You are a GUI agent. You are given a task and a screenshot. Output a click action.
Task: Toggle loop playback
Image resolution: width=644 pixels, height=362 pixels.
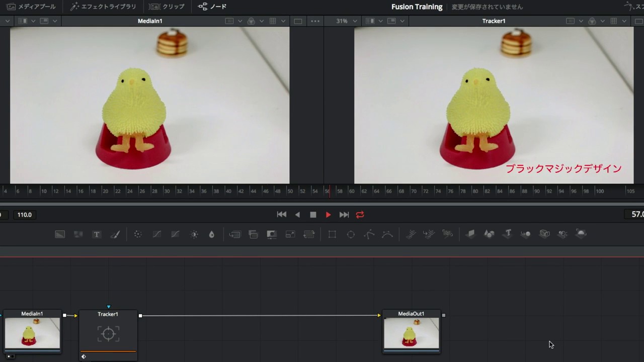(x=360, y=215)
